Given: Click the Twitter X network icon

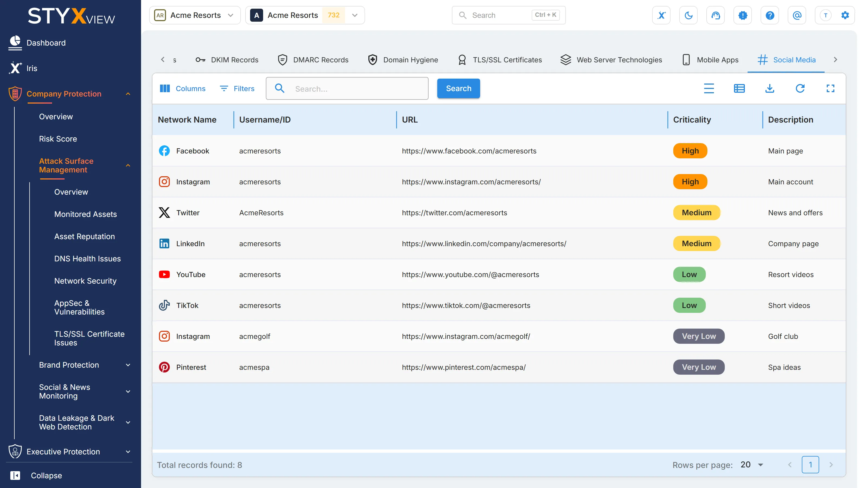Looking at the screenshot, I should (x=164, y=213).
